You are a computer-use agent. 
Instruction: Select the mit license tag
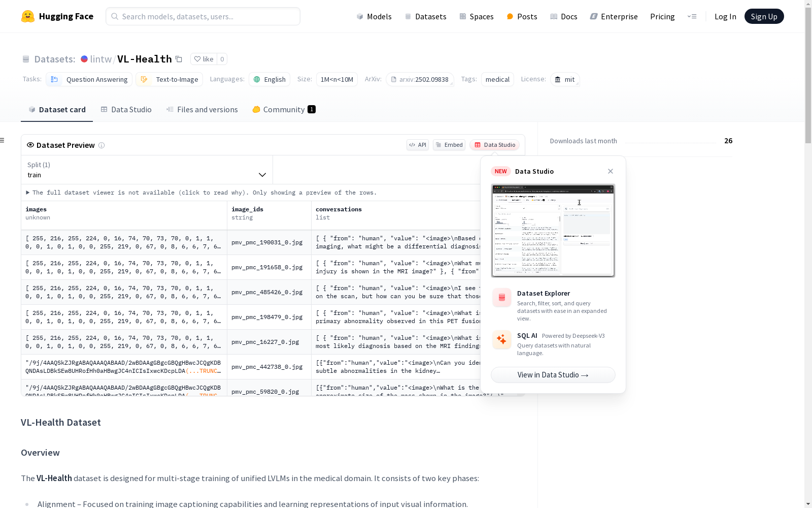pyautogui.click(x=565, y=79)
